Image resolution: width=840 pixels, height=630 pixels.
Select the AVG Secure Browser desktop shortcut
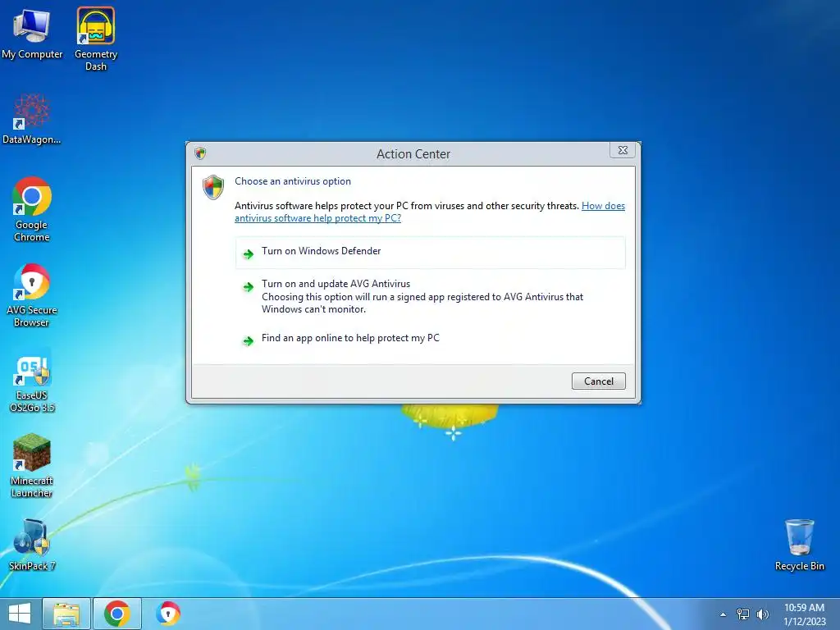point(32,294)
